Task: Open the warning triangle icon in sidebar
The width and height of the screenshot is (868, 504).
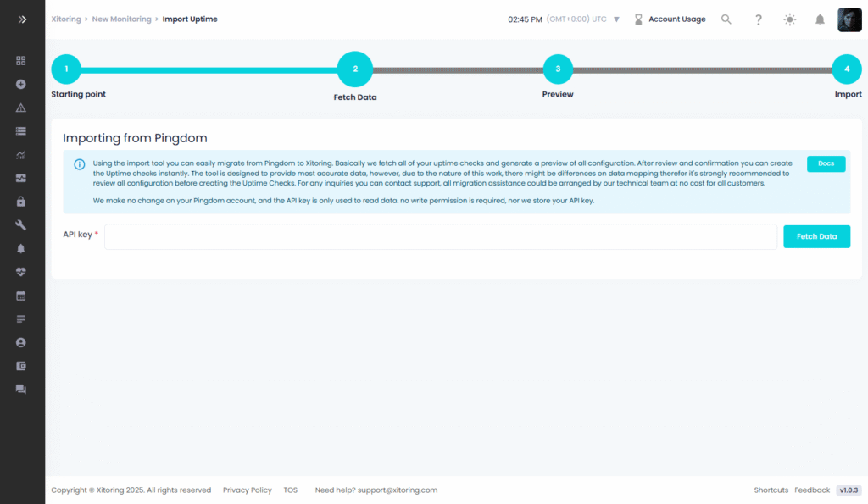Action: [21, 108]
